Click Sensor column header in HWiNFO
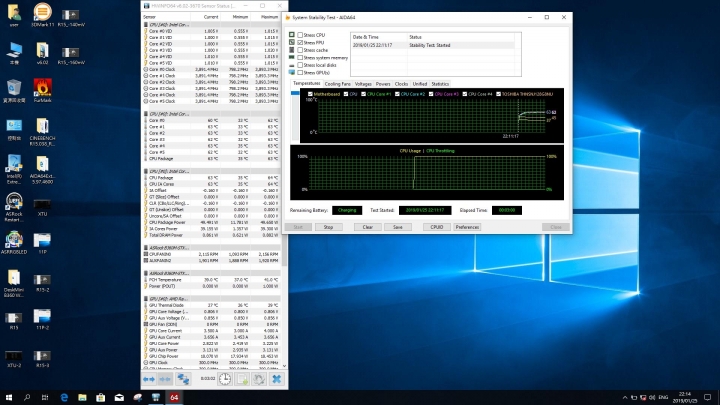Viewport: 720px width, 405px height. point(166,17)
